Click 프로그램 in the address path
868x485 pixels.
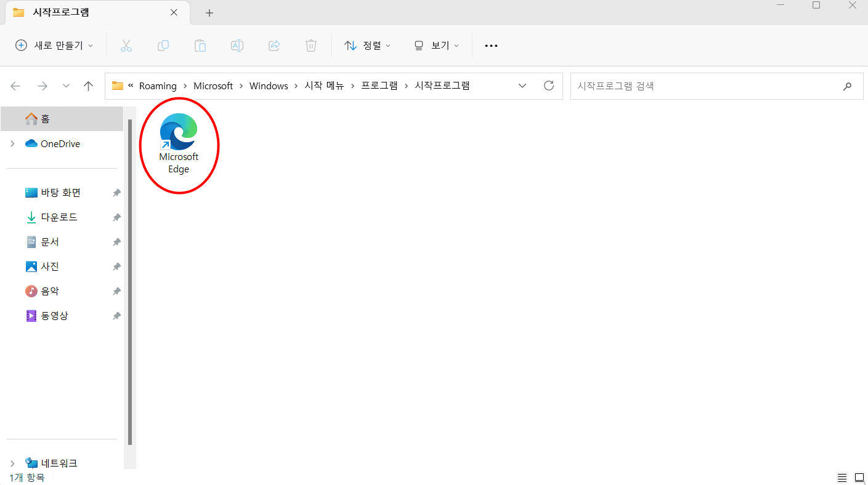pos(379,86)
